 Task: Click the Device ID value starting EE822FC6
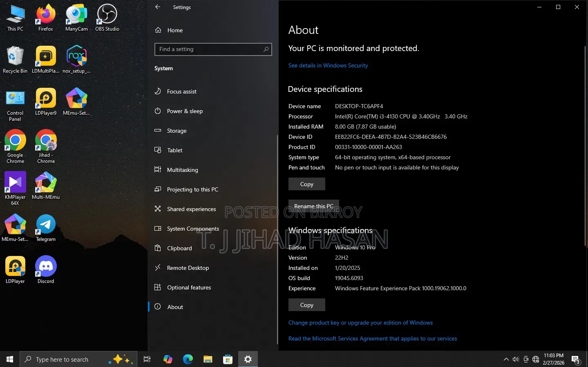pos(391,137)
